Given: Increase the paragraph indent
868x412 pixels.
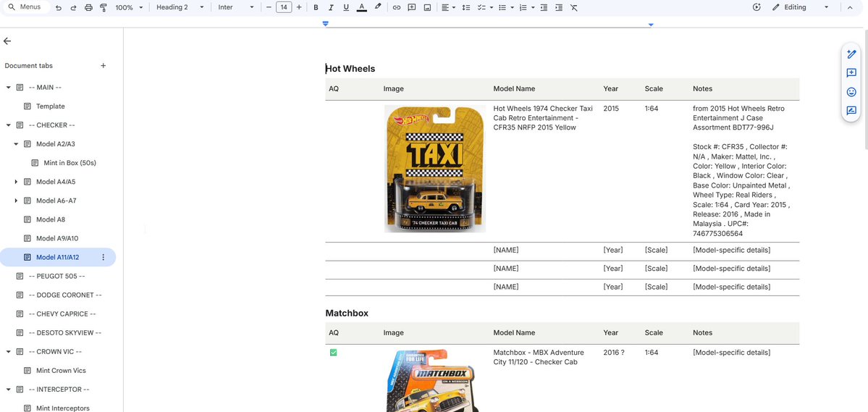Looking at the screenshot, I should (559, 8).
